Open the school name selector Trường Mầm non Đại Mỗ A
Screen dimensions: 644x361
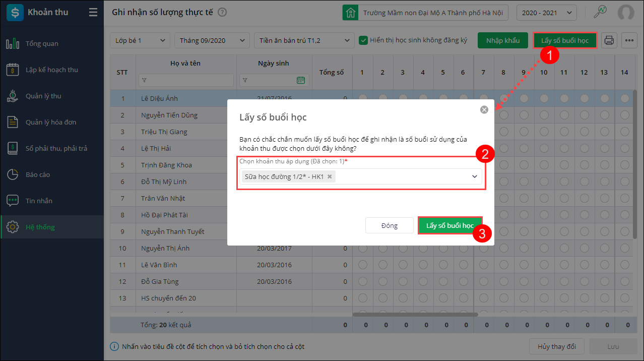[x=432, y=13]
